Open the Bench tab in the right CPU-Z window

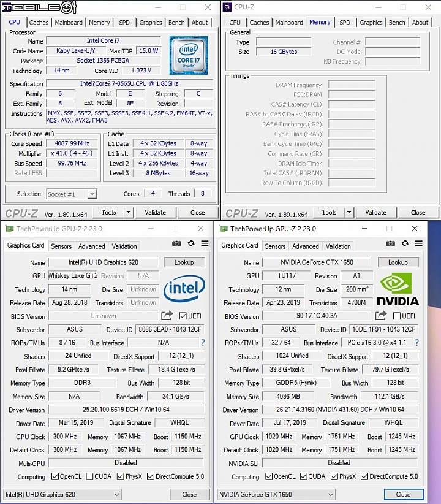click(397, 23)
